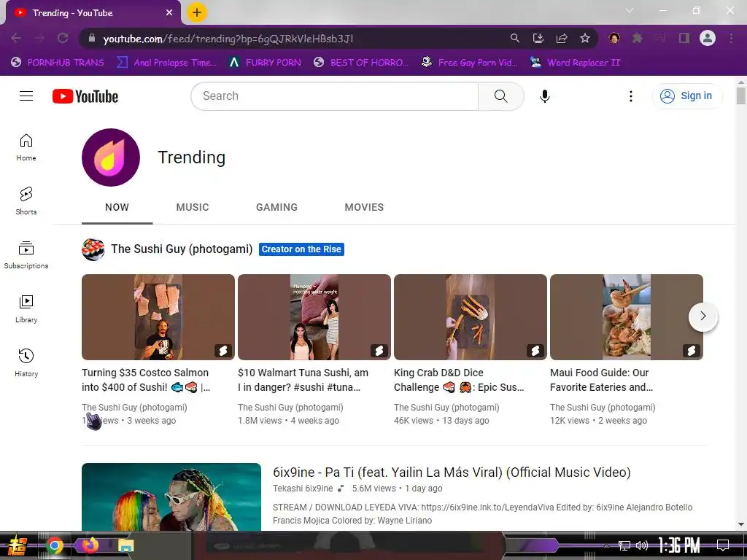Open Firefox from the taskbar
This screenshot has height=560, width=747.
pos(90,545)
